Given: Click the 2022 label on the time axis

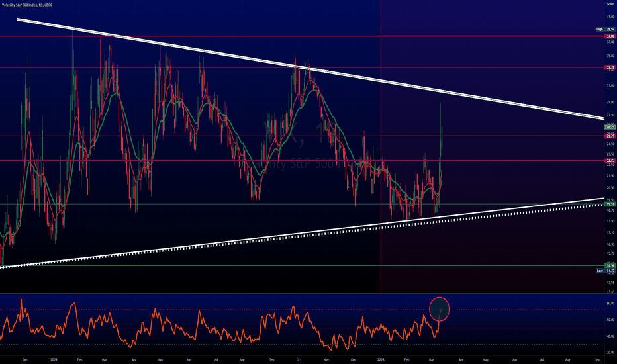Looking at the screenshot, I should click(54, 359).
